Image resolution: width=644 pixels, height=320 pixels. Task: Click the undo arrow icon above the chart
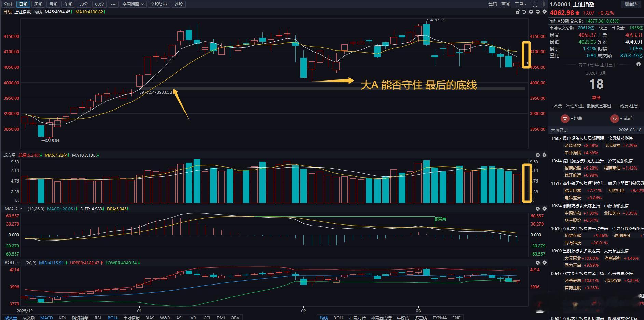[524, 12]
